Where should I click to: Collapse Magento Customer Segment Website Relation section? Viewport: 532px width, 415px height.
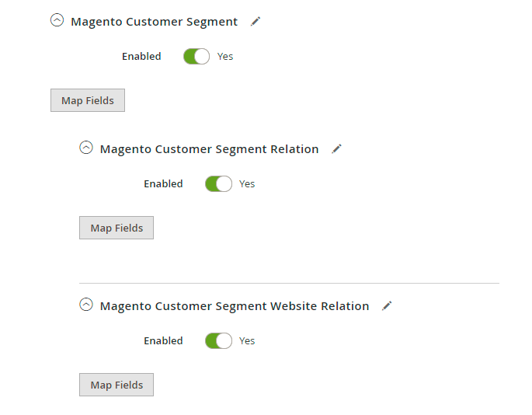[x=86, y=305]
